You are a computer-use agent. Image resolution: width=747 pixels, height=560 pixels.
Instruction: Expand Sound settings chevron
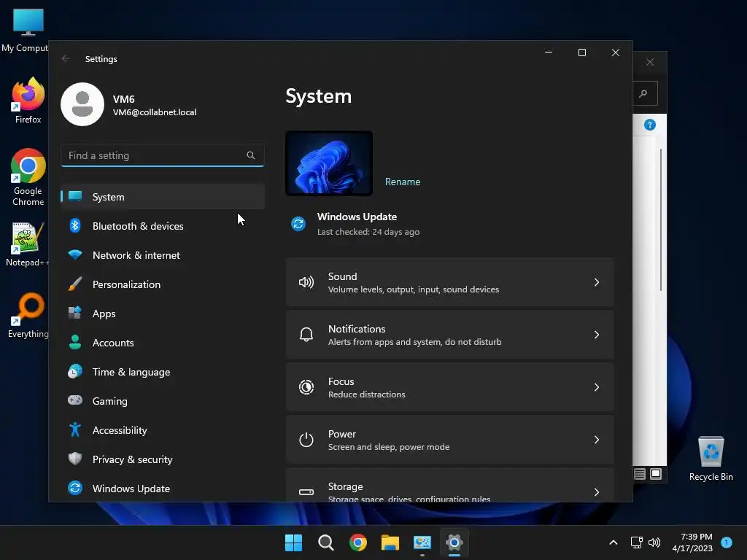(x=597, y=282)
